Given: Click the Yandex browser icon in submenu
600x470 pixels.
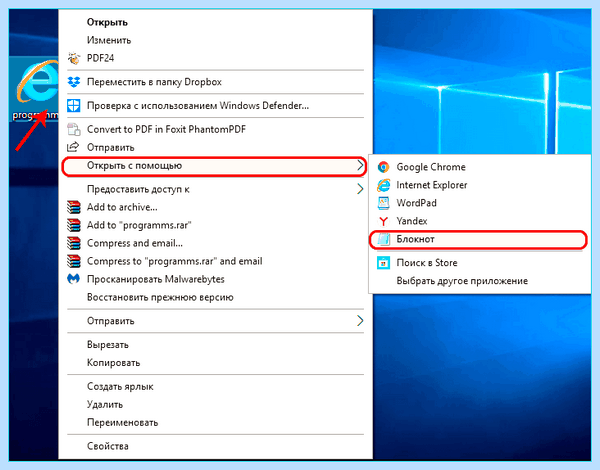Looking at the screenshot, I should (383, 221).
